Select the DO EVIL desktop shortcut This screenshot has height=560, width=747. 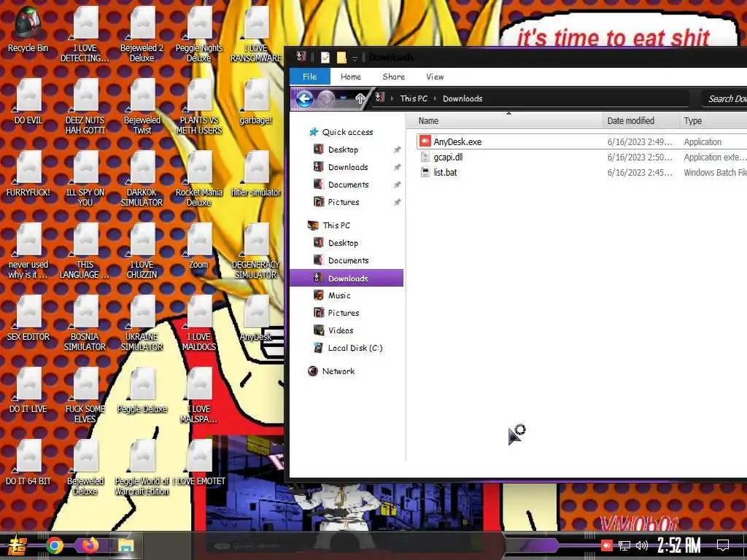(x=28, y=102)
